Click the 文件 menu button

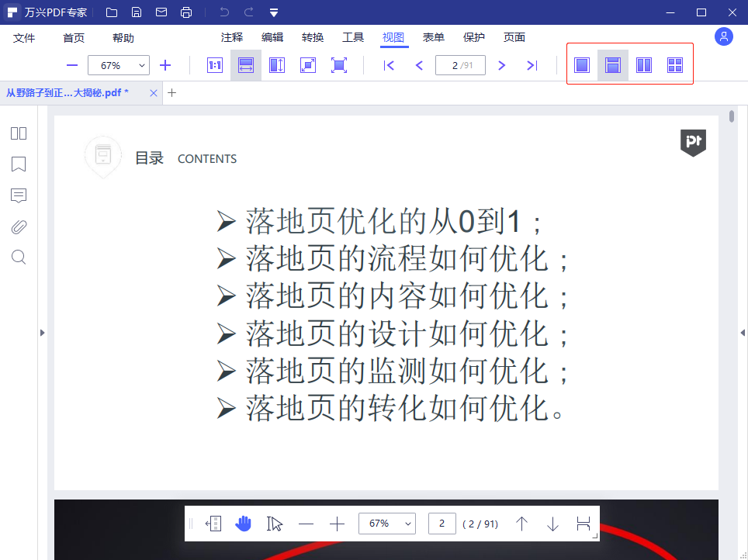tap(24, 38)
